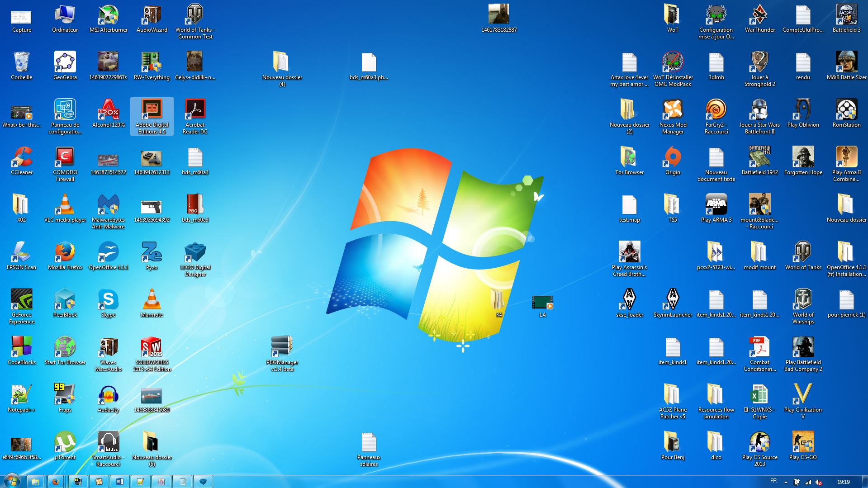868x488 pixels.
Task: Open LEGO Digital Designer desktop shortcut
Action: click(195, 260)
